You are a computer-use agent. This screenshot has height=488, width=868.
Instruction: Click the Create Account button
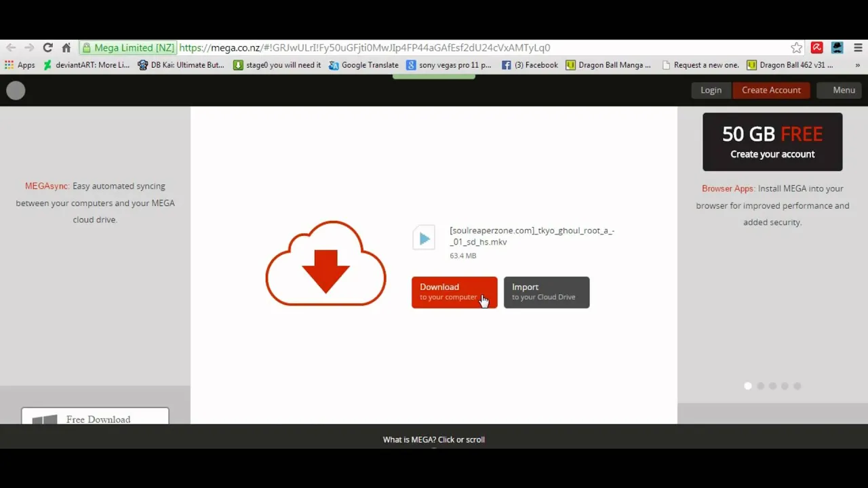[771, 90]
